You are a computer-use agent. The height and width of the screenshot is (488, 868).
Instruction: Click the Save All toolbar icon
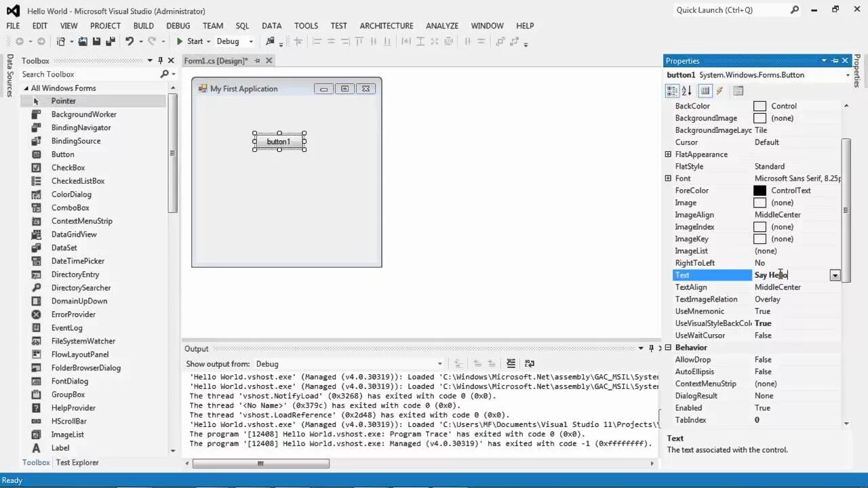[x=111, y=41]
